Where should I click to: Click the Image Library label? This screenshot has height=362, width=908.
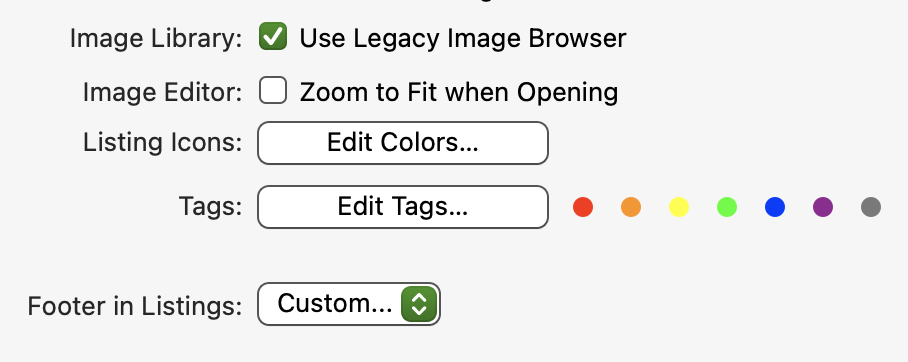pos(156,39)
